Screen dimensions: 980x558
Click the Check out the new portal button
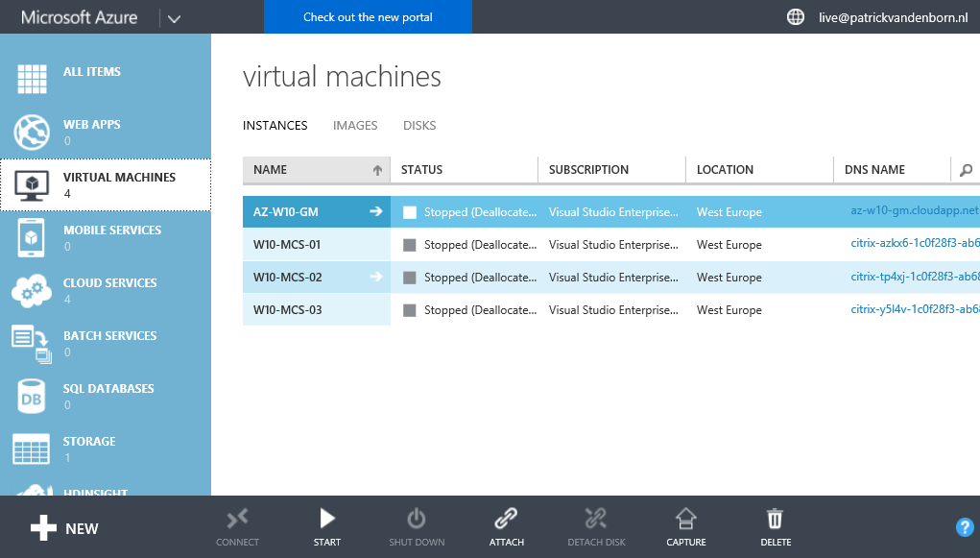pyautogui.click(x=368, y=16)
